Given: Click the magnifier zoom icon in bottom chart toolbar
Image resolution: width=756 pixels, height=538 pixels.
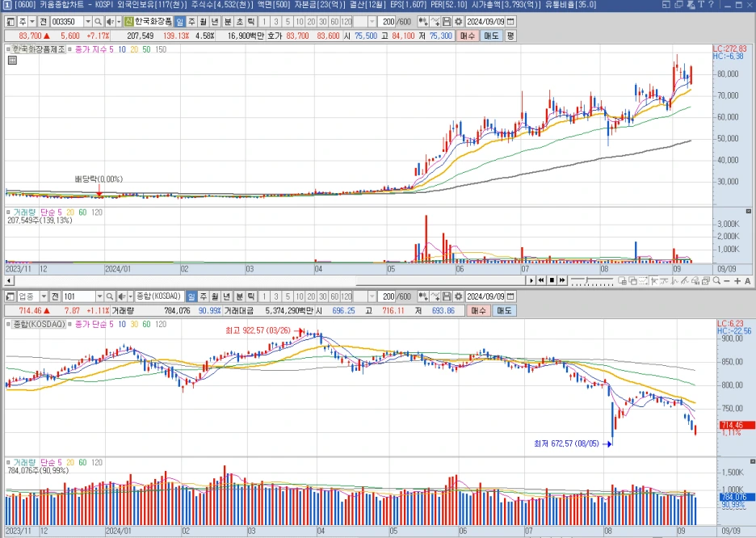Looking at the screenshot, I should (716, 280).
